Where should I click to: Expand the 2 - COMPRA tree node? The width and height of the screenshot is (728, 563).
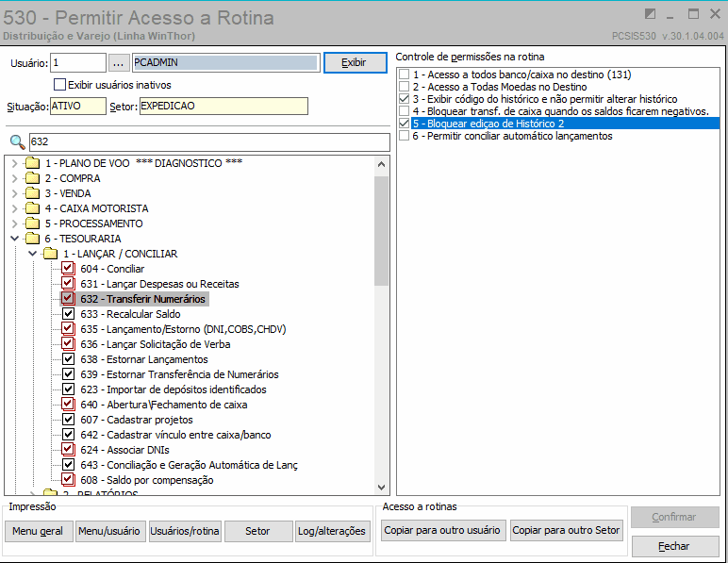click(14, 178)
